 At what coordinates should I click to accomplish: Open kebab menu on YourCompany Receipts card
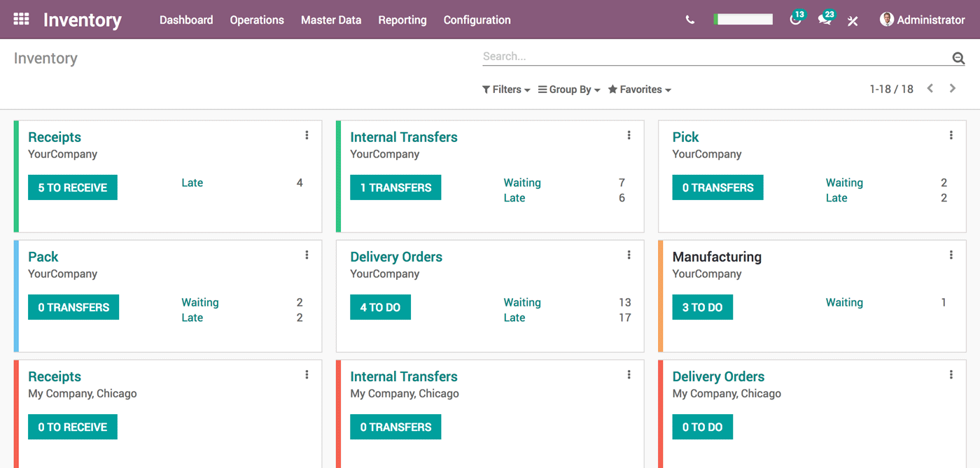coord(307,136)
